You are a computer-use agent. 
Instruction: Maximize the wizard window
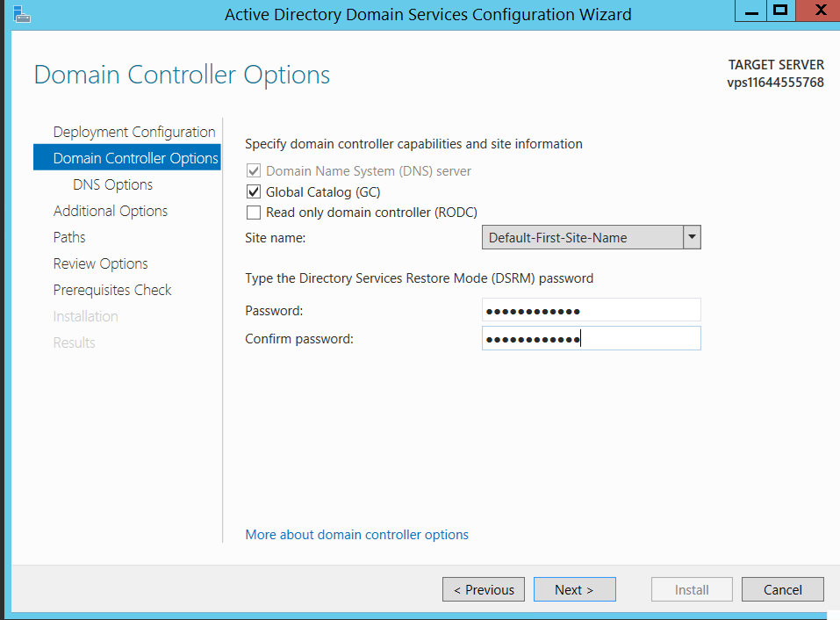pos(780,11)
